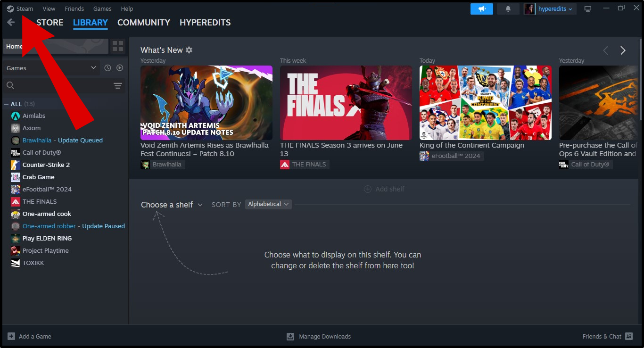Open Void Zenith Artemis news headline
The width and height of the screenshot is (644, 348).
pos(205,149)
